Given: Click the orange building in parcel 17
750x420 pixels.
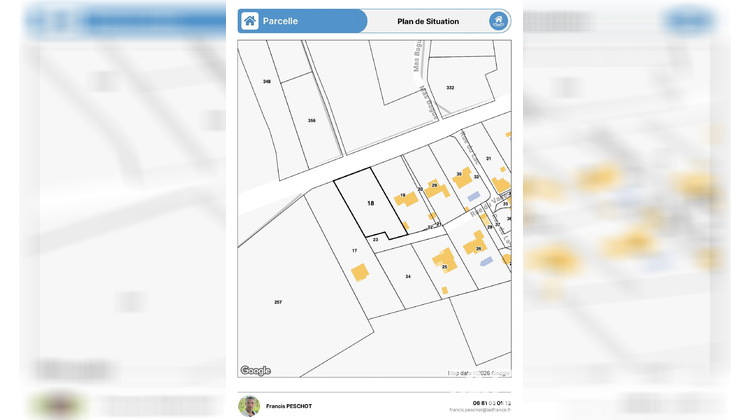Looking at the screenshot, I should (x=358, y=272).
